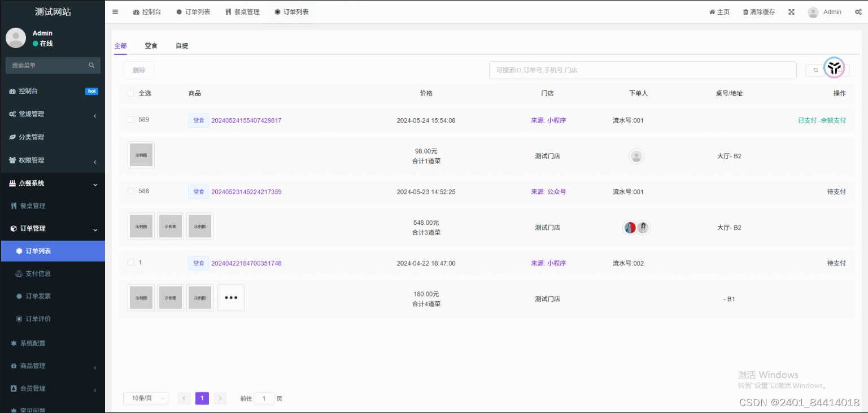Open the 控制台 dashboard item in sidebar

point(53,91)
